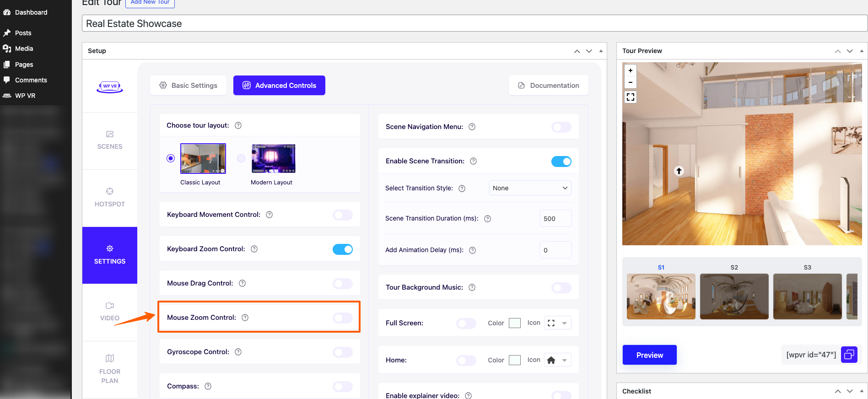The height and width of the screenshot is (399, 868).
Task: Open the Documentation link
Action: (x=548, y=86)
